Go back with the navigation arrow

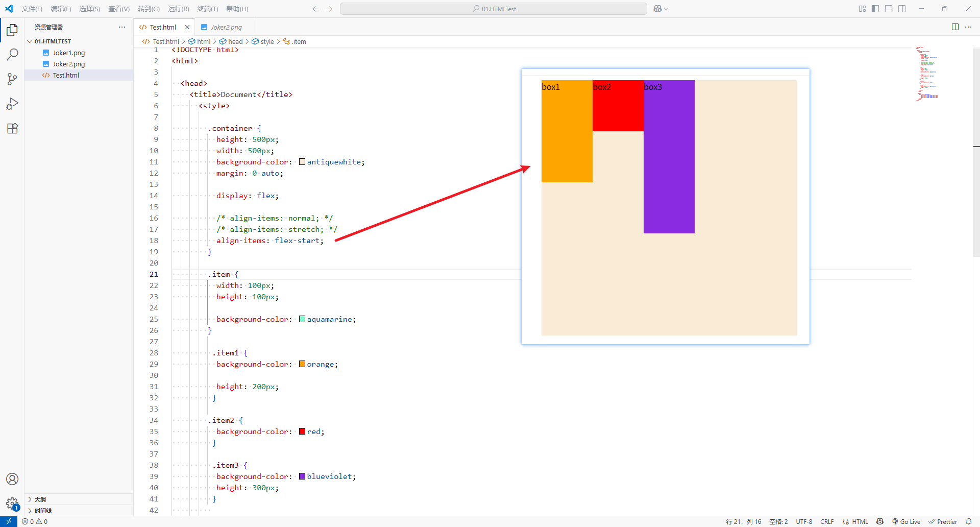point(315,9)
